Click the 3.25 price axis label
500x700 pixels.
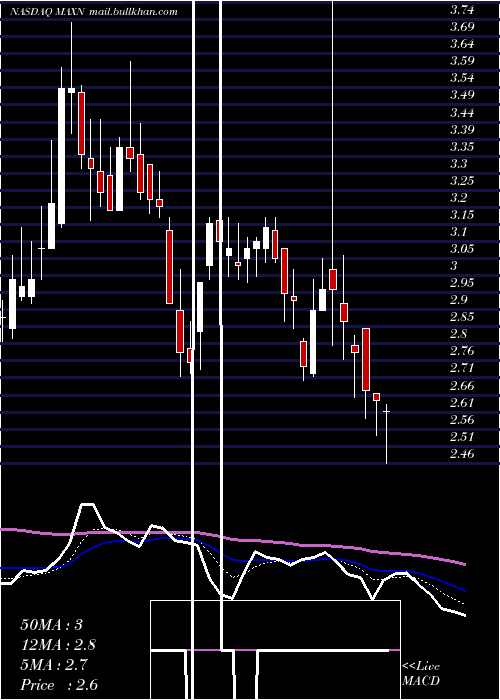click(x=462, y=181)
